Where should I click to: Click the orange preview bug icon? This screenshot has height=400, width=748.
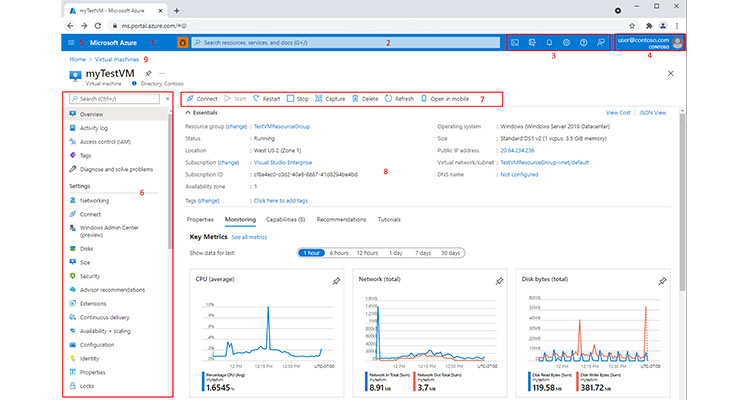click(x=182, y=42)
